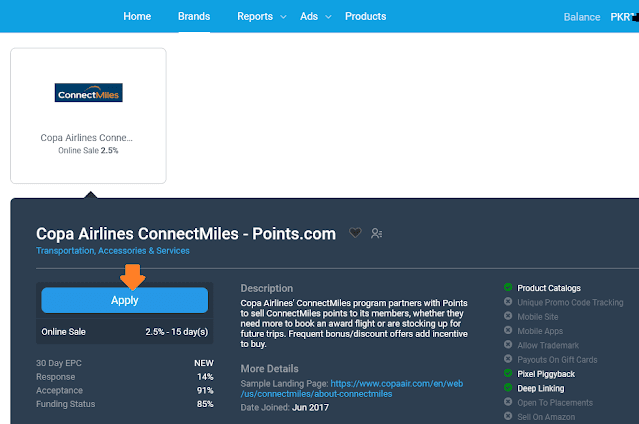The image size is (639, 424).
Task: Click the Funding Status label
Action: [x=66, y=404]
